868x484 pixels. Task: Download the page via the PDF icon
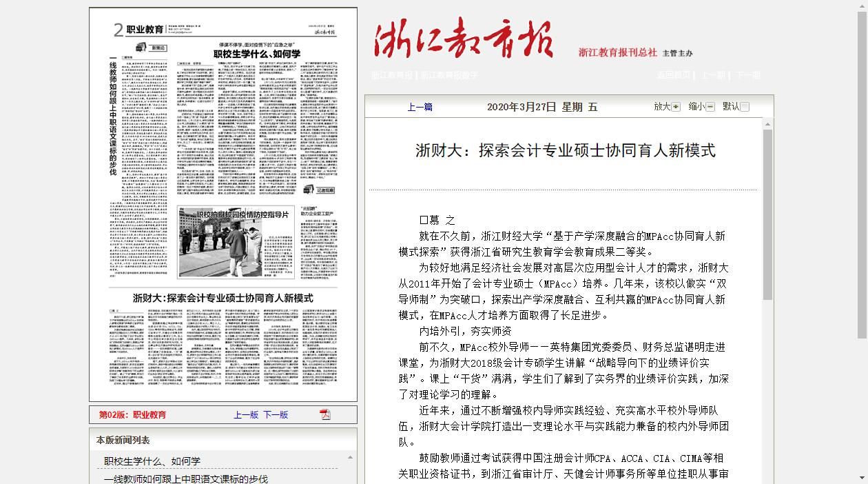pyautogui.click(x=325, y=414)
